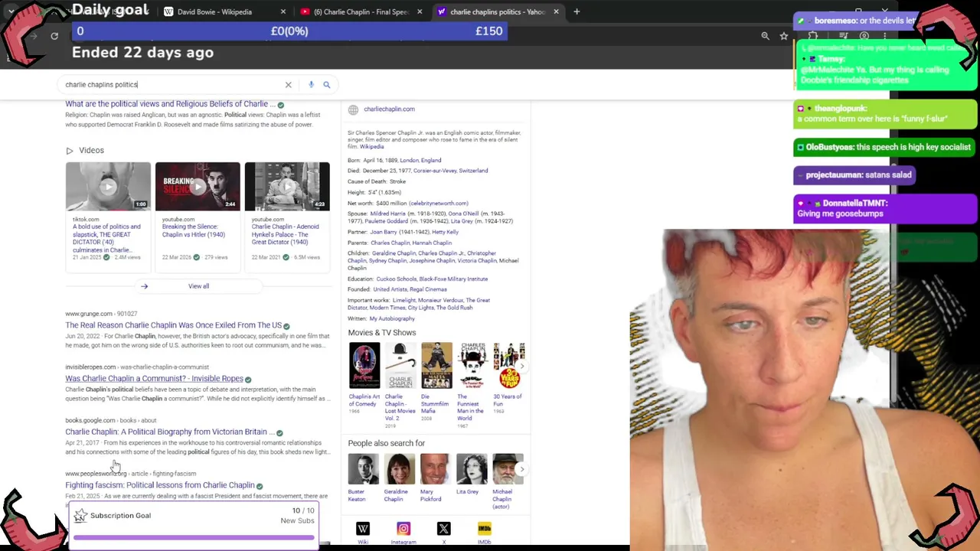Viewport: 980px width, 551px height.
Task: Click the View all videos arrow icon
Action: [x=144, y=286]
